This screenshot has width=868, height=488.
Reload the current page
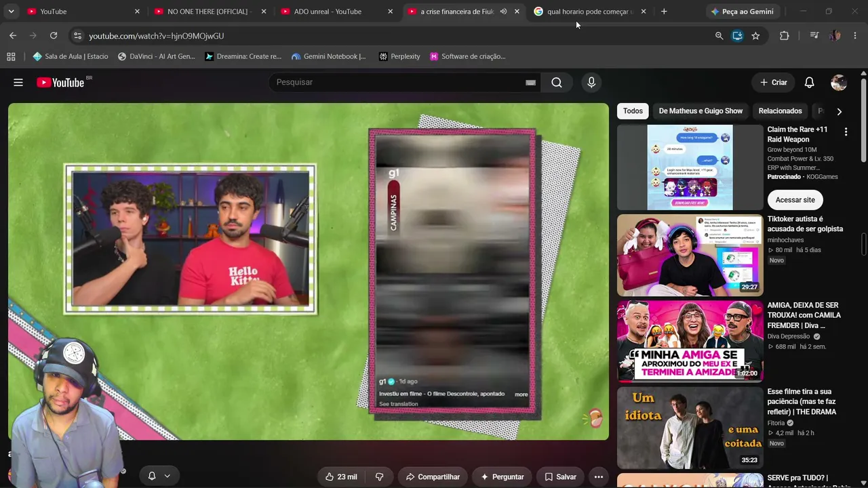point(54,35)
